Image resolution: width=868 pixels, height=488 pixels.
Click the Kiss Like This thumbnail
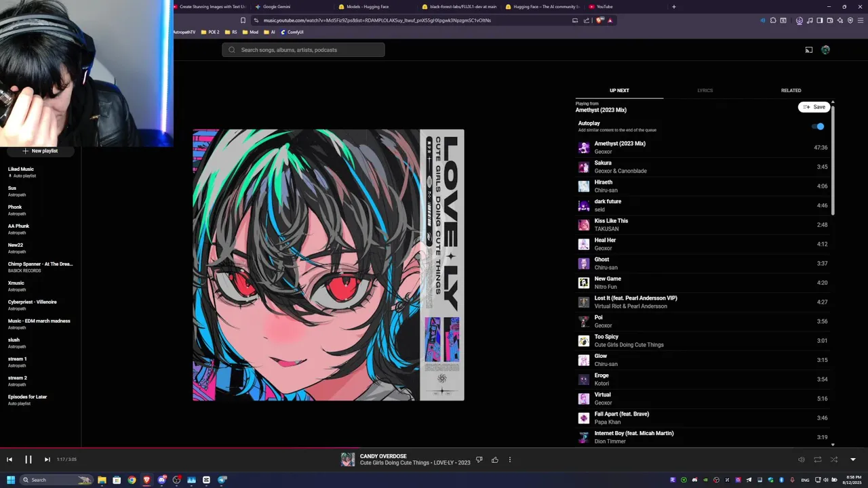584,225
